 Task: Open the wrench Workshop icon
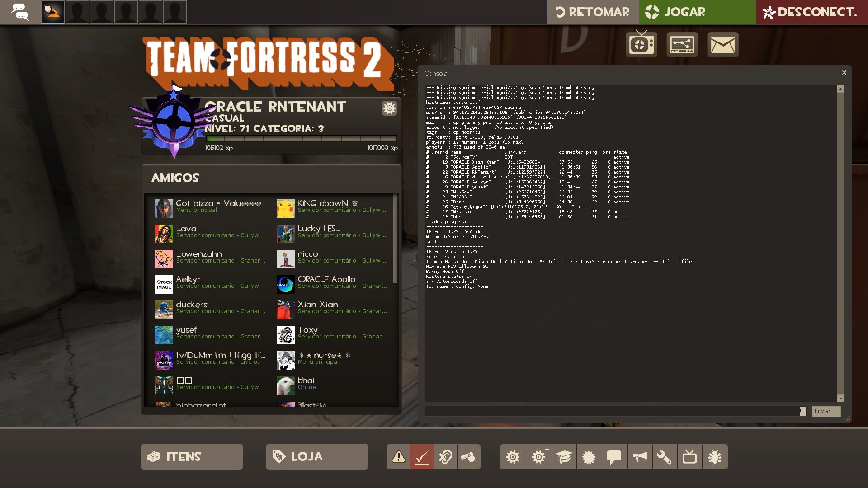click(664, 457)
